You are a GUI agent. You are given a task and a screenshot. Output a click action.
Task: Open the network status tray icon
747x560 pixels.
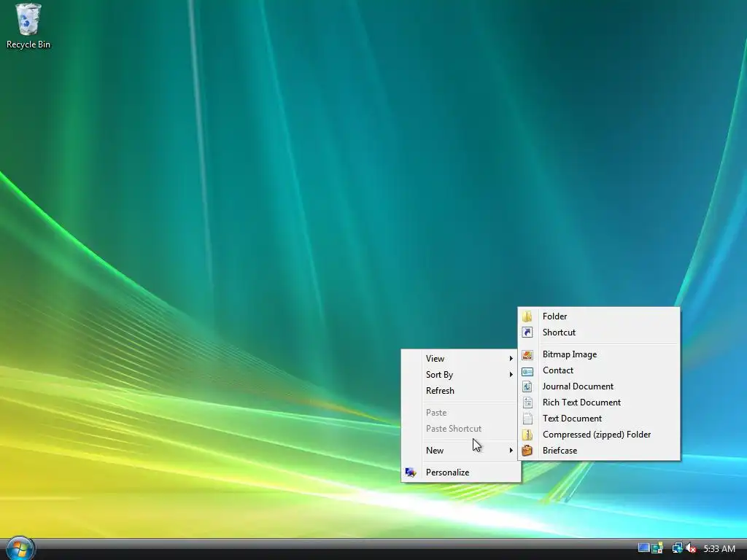677,548
